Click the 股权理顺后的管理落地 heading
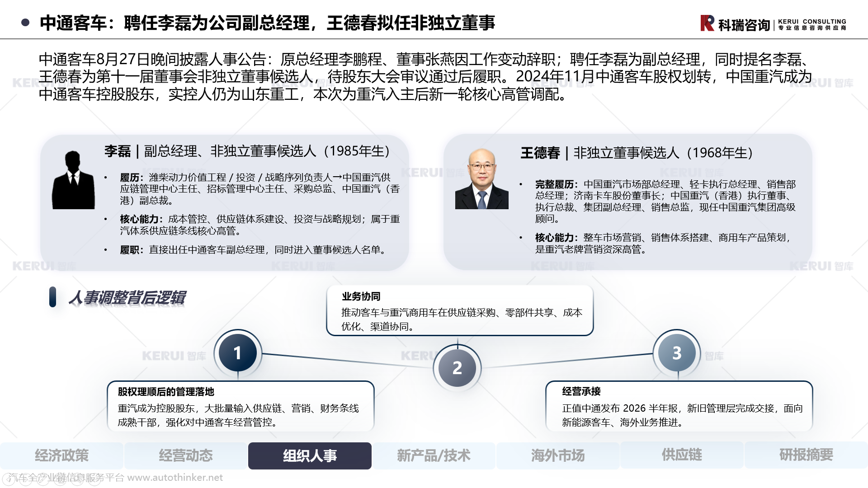This screenshot has height=488, width=868. 166,392
